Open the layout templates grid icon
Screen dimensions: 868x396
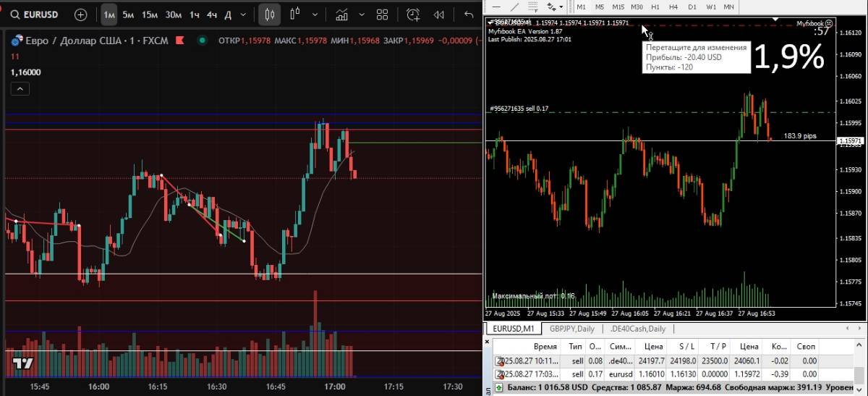pos(383,14)
